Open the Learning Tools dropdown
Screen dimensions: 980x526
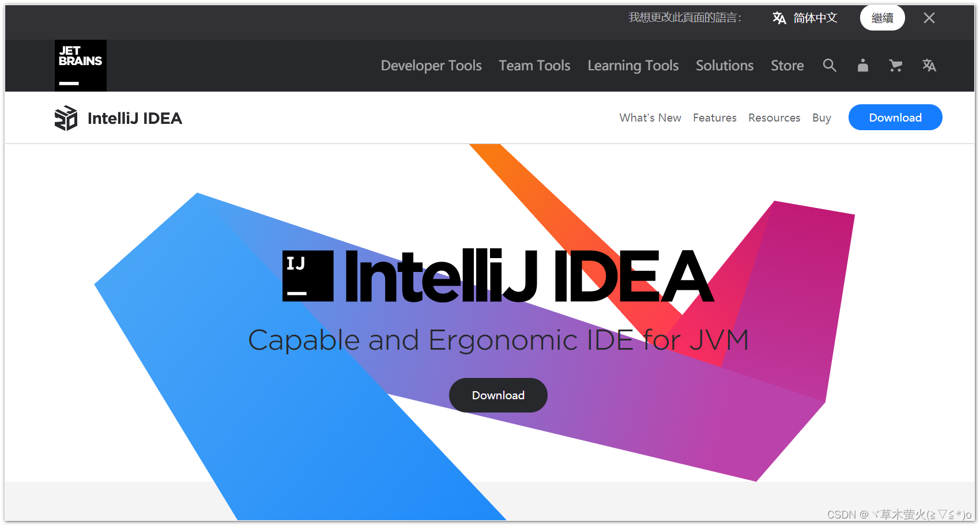click(x=632, y=65)
